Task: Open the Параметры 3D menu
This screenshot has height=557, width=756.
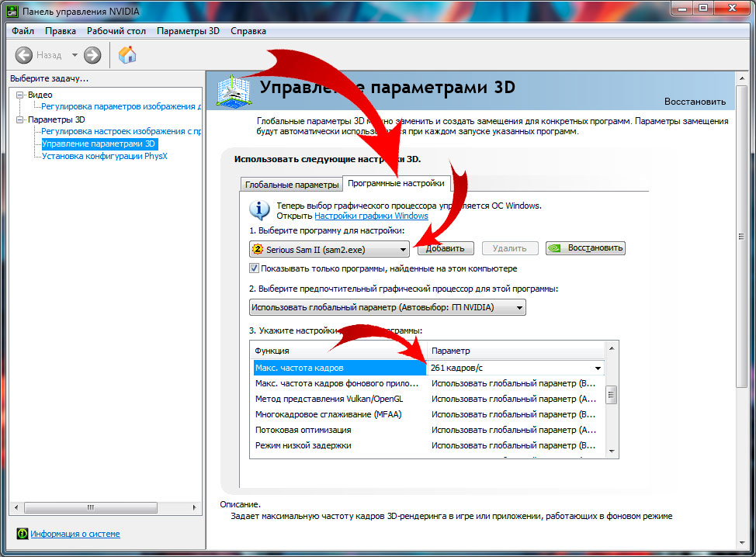Action: click(188, 31)
